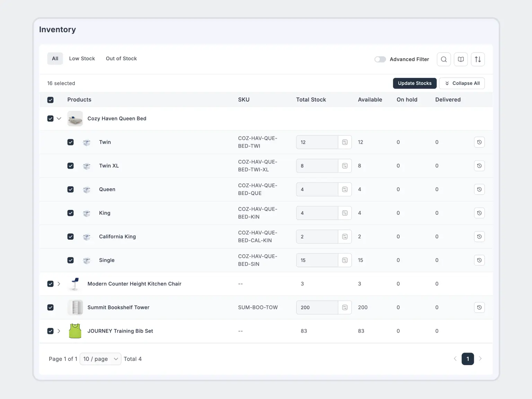Open the inventory search icon
Viewport: 532px width, 399px height.
(x=444, y=59)
